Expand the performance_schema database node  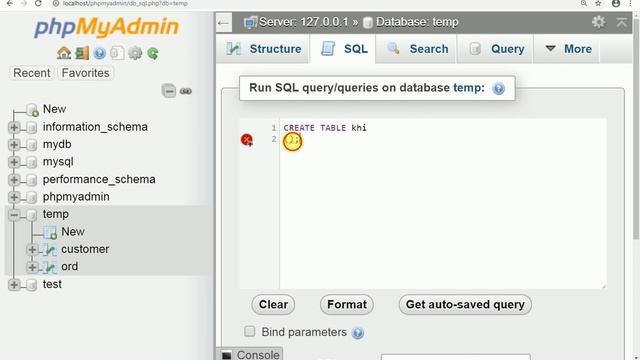tap(14, 180)
